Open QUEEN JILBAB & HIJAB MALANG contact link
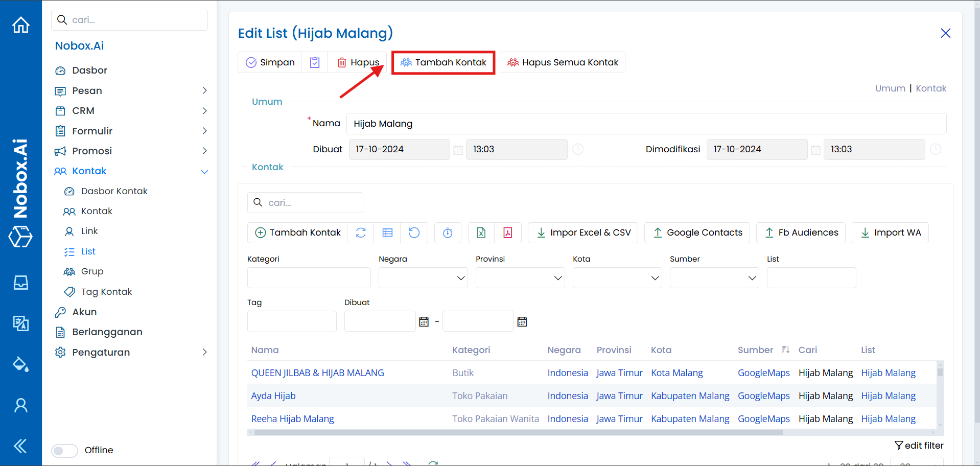The image size is (980, 466). coord(317,372)
